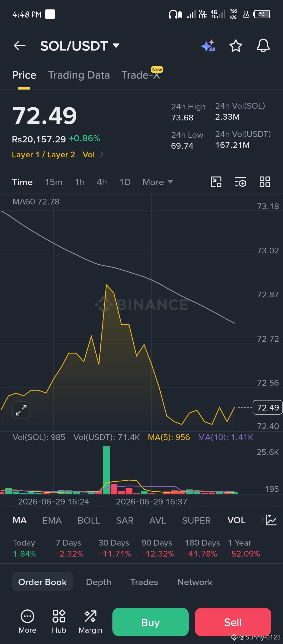Tap the 1 Year -52.09% performance

point(244,548)
